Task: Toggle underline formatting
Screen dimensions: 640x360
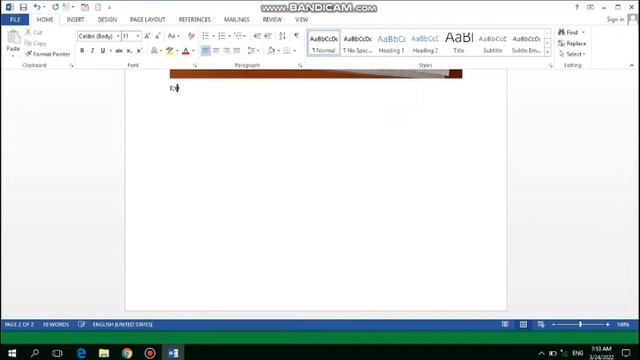Action: [103, 51]
